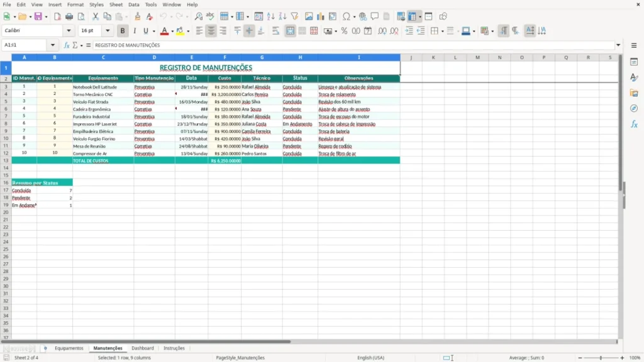
Task: Toggle center horizontal alignment
Action: coord(211,31)
